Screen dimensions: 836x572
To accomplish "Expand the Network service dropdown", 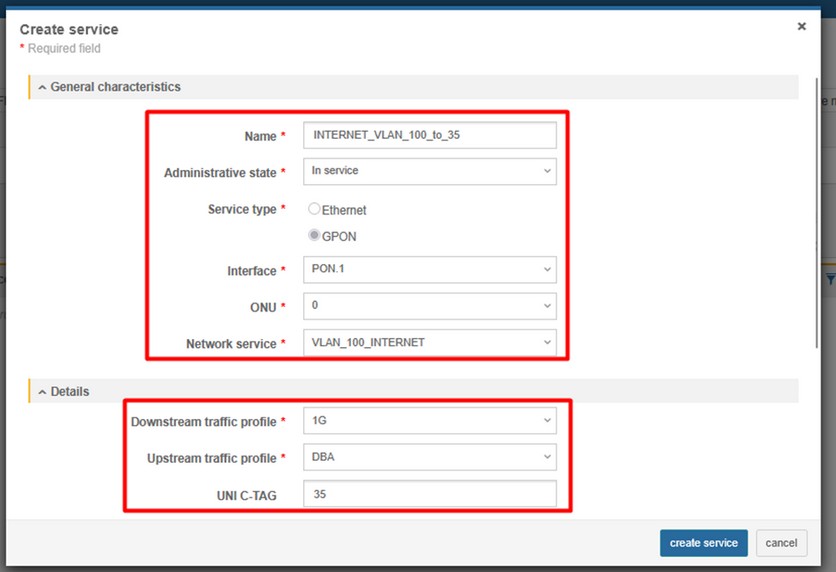I will pyautogui.click(x=429, y=343).
